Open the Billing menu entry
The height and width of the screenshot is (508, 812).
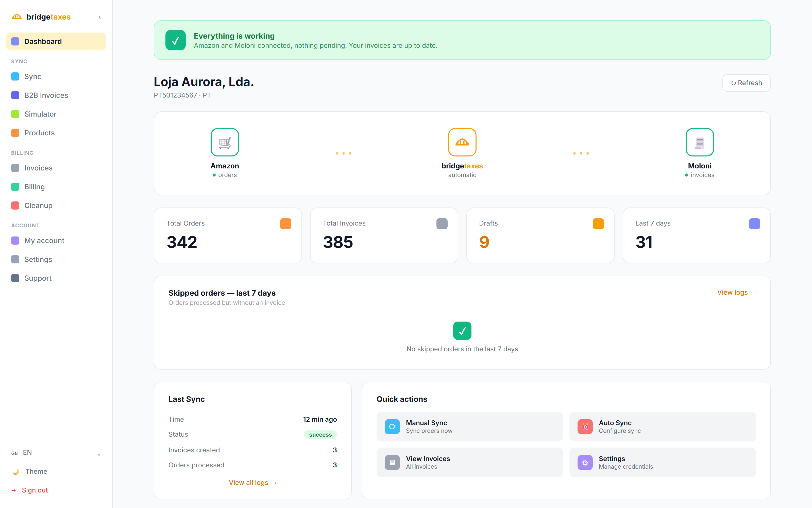pyautogui.click(x=56, y=186)
